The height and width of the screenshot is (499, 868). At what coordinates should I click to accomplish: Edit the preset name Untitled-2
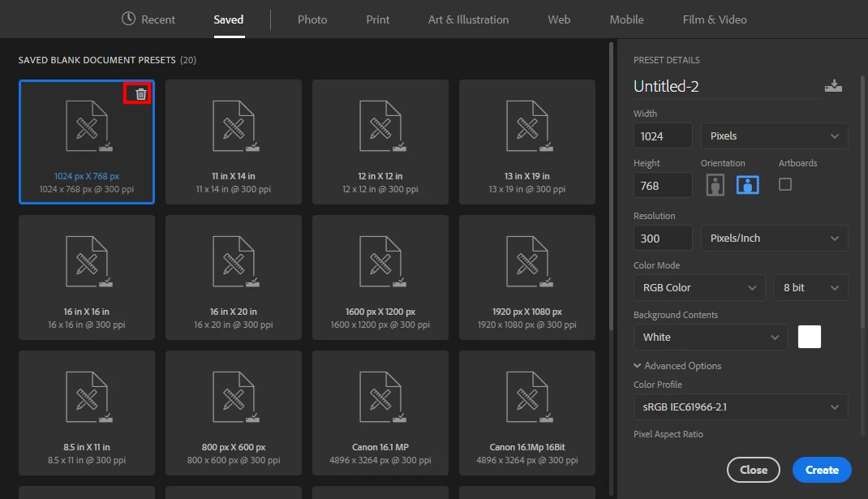point(726,86)
